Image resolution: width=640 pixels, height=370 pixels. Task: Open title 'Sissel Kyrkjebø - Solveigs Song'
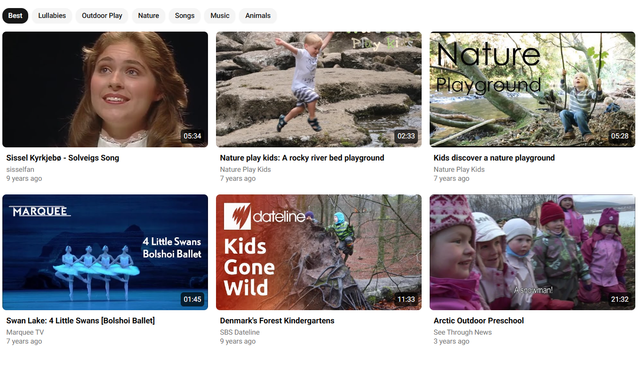pyautogui.click(x=62, y=158)
